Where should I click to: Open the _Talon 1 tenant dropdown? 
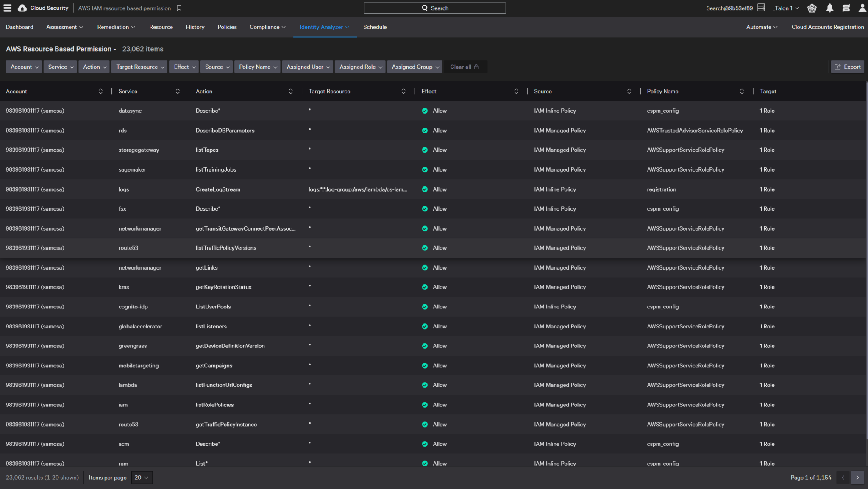tap(785, 8)
